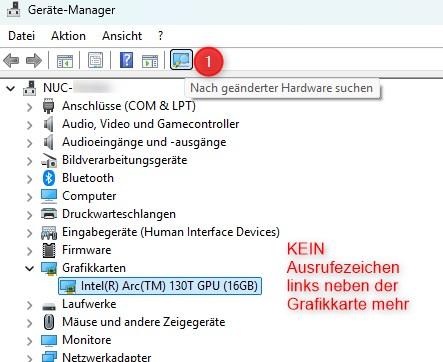
Task: Select Intel(R) Arc(TM) 130T GPU (16GB) label
Action: click(x=169, y=286)
